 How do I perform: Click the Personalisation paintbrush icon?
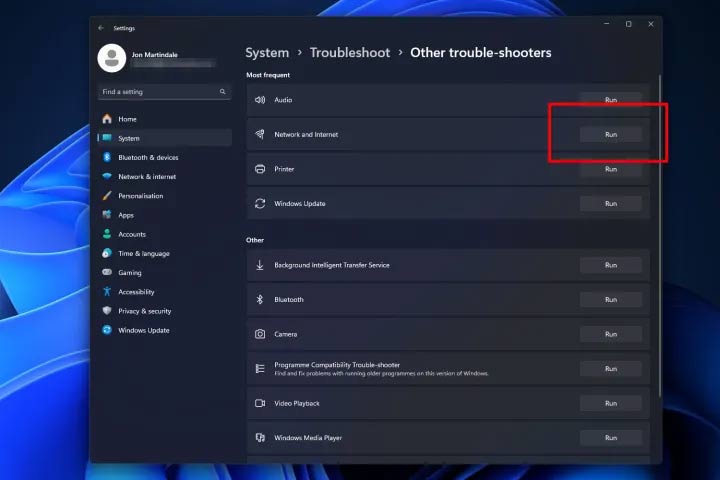pos(107,196)
